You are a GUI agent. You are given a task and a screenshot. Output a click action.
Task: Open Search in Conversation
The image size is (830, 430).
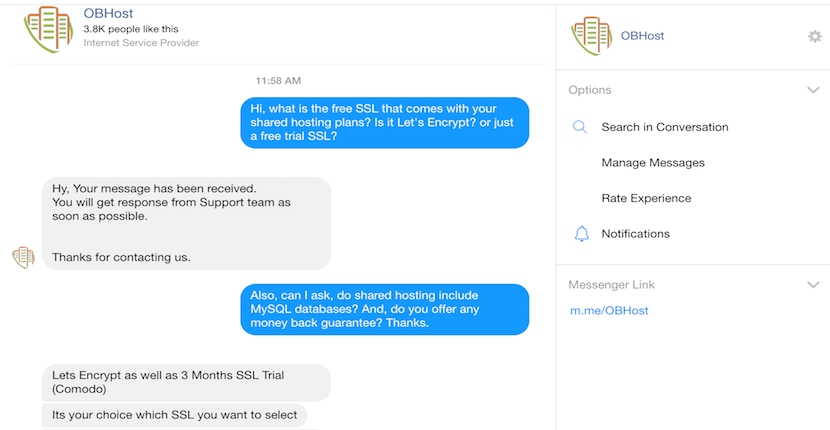[x=665, y=127]
